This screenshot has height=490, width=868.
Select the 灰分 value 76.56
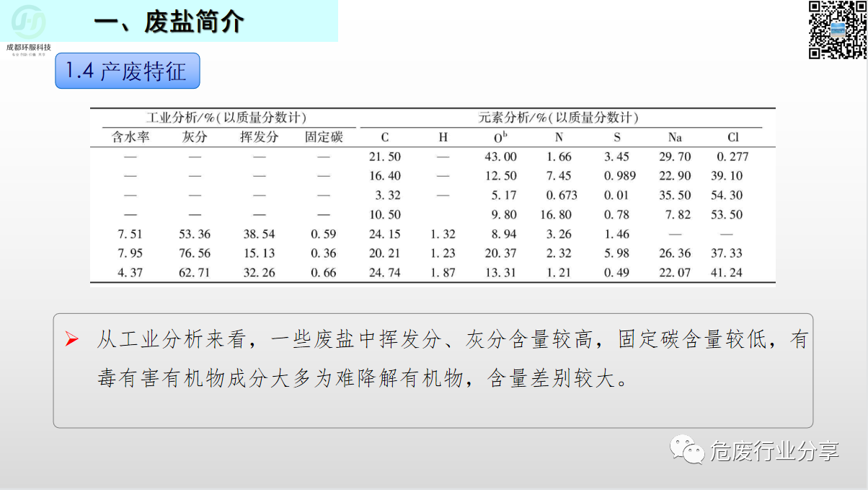195,254
